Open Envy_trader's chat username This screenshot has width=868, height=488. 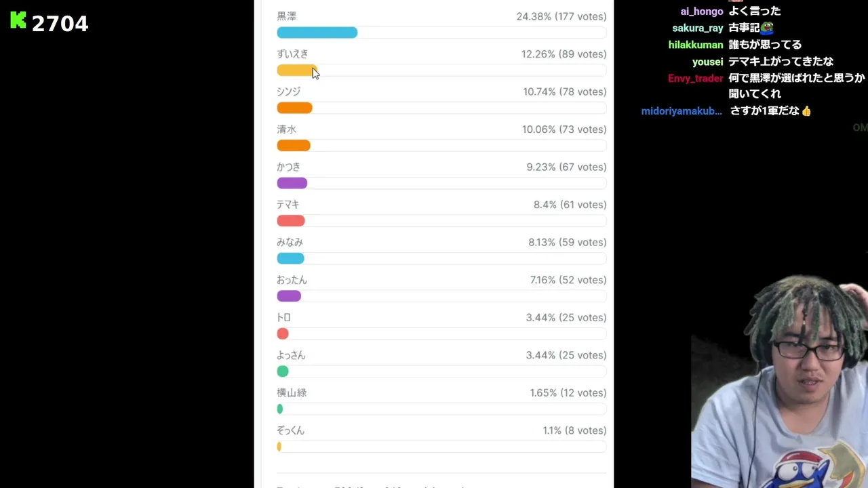(x=696, y=79)
